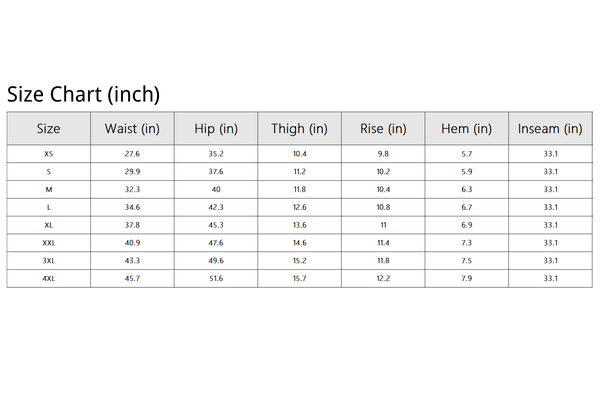Click the XXL size row label
Screen dimensions: 600x400
[49, 243]
